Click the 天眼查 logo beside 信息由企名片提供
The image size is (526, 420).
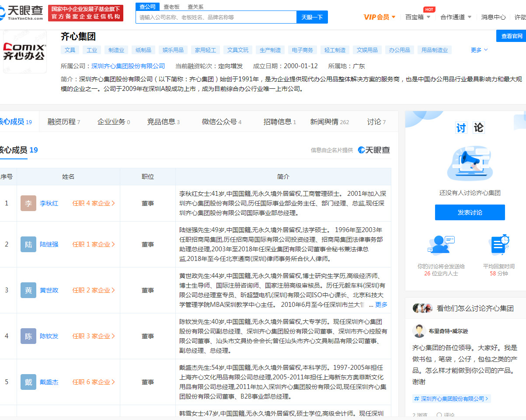click(x=374, y=150)
